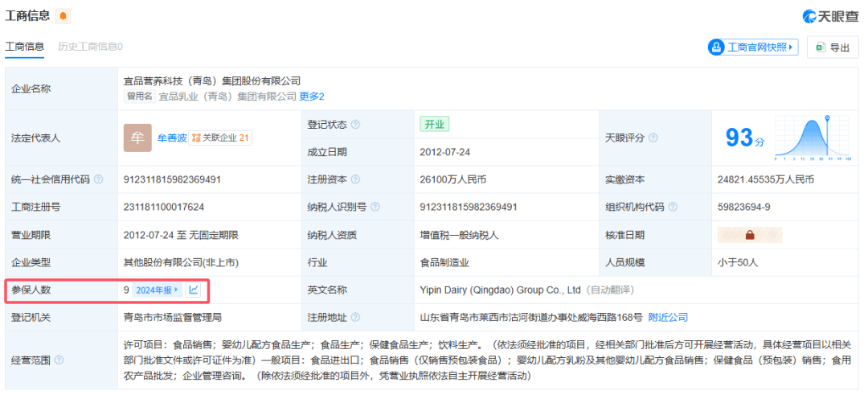868x403 pixels.
Task: Click the 关联企业 21 badge
Action: (x=220, y=138)
